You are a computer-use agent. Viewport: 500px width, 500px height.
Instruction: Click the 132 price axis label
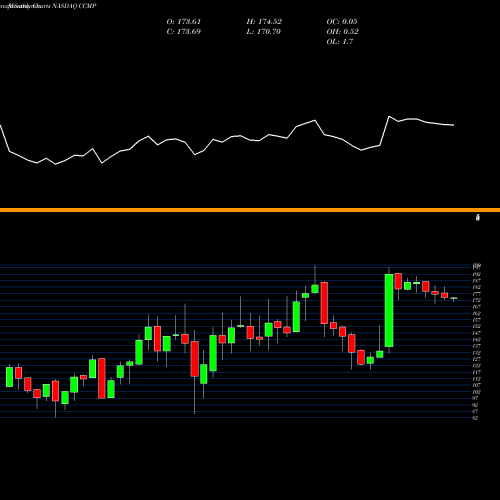pyautogui.click(x=477, y=353)
